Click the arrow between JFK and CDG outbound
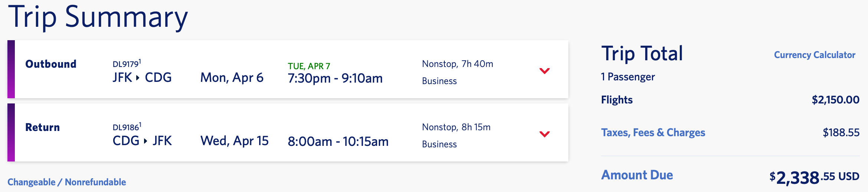 tap(138, 78)
